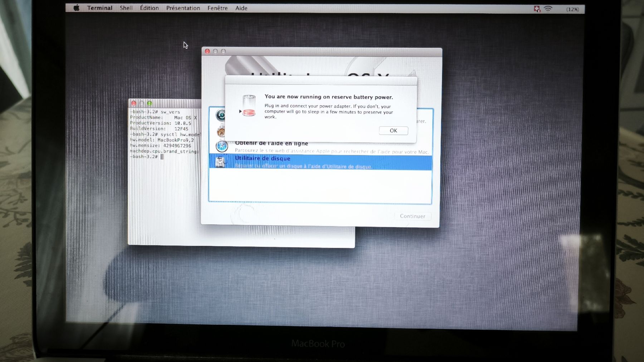This screenshot has width=644, height=362.
Task: Open the Apple menu
Action: (76, 8)
